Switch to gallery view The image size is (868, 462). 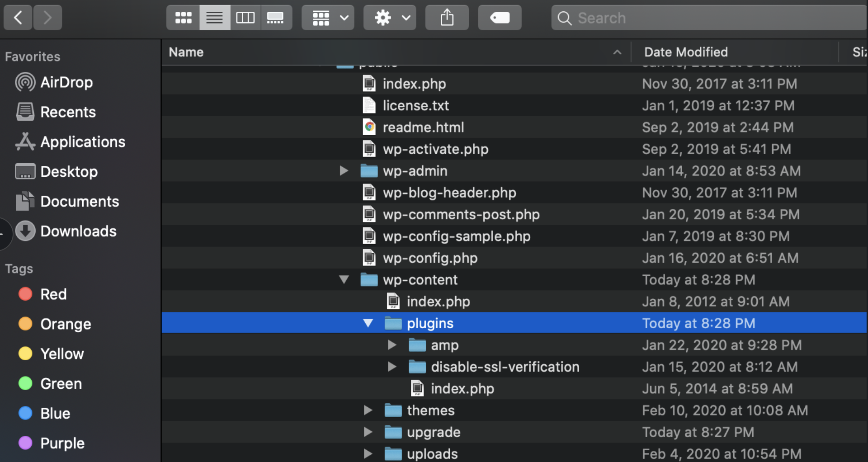[x=276, y=18]
